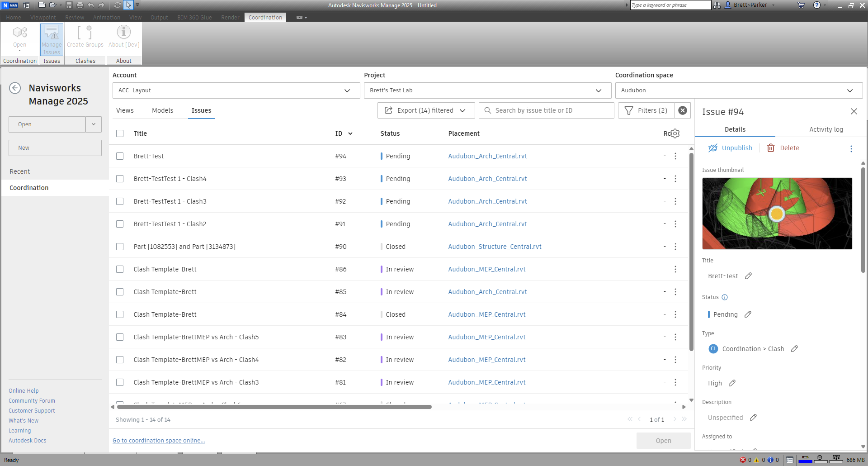Click Unpublish for Issue #94
Viewport: 868px width, 466px height.
[x=730, y=148]
